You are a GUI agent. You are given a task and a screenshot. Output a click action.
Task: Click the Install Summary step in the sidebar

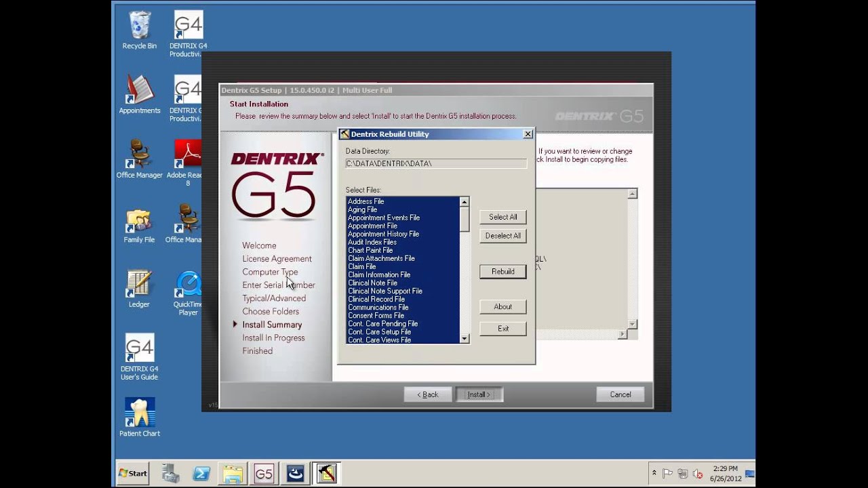(272, 325)
